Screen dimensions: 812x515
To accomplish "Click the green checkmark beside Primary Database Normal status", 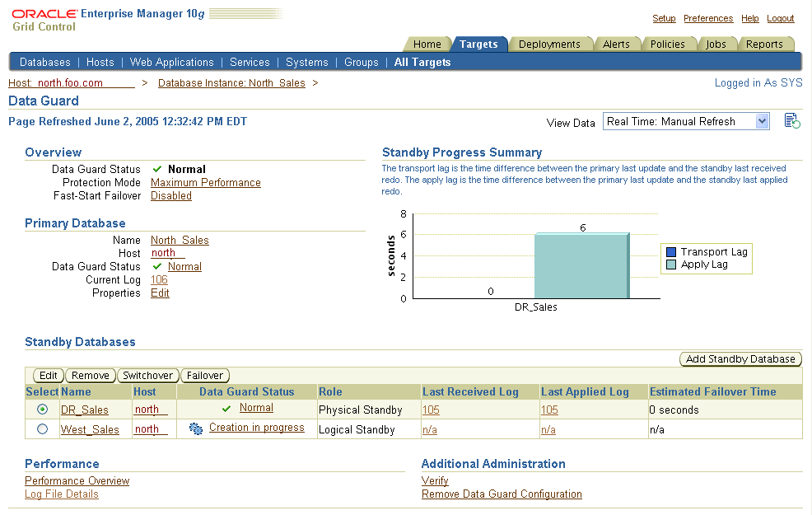I will click(157, 267).
